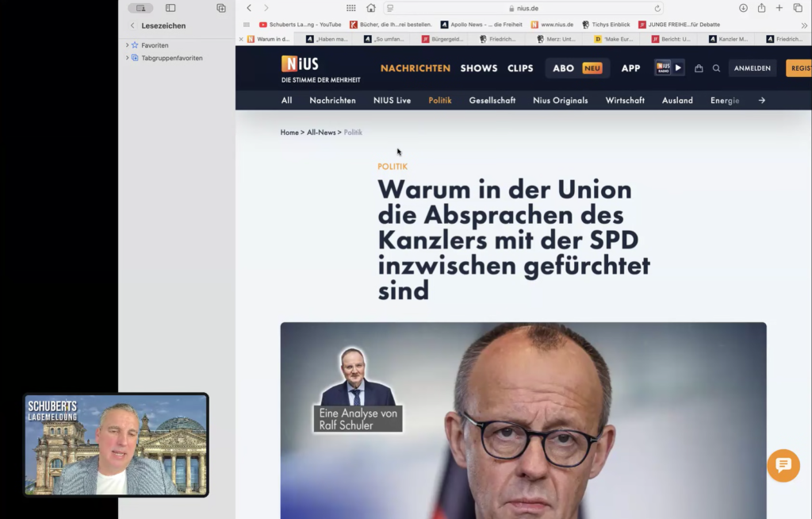Viewport: 812px width, 519px height.
Task: Show hidden bookmarks via the double chevron
Action: point(803,25)
